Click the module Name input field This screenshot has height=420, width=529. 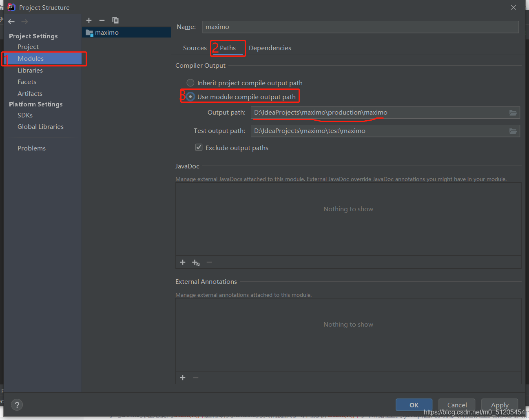click(x=361, y=27)
